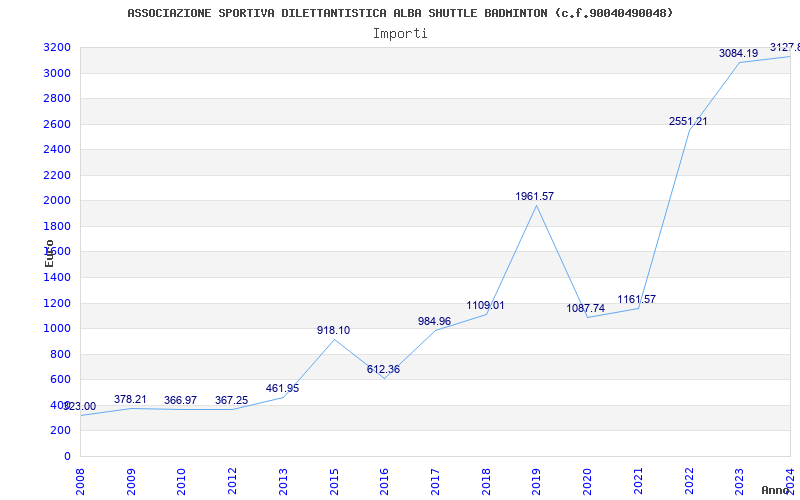Viewport: 800px width, 500px height.
Task: Click the x-axis year 2008
Action: click(x=81, y=481)
